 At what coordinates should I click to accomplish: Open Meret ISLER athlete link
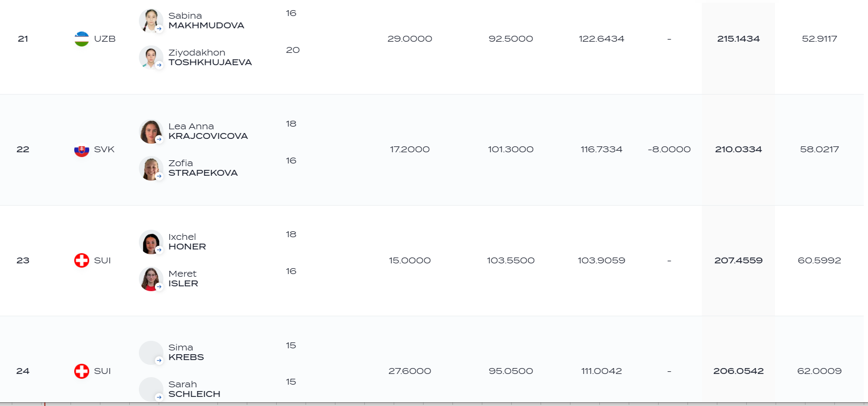(183, 278)
